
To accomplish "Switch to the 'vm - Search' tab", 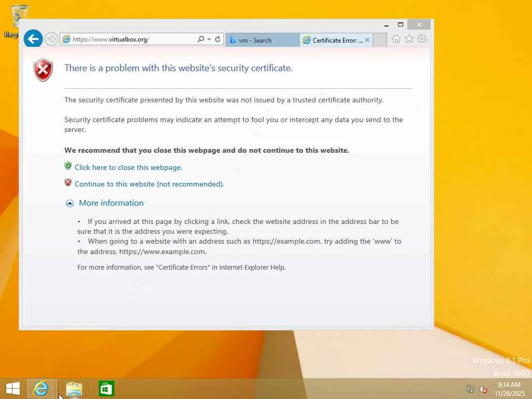I will (x=262, y=40).
